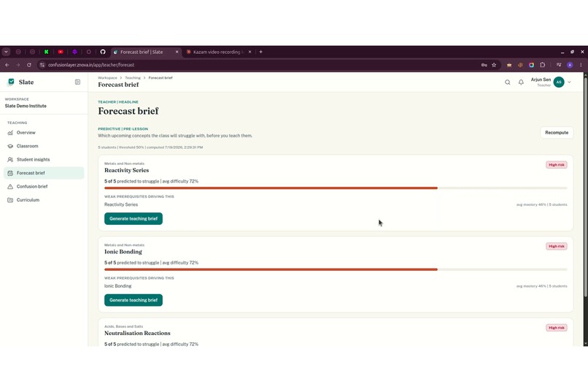
Task: Click Reactivity Series difficulty progress bar
Action: pos(336,188)
